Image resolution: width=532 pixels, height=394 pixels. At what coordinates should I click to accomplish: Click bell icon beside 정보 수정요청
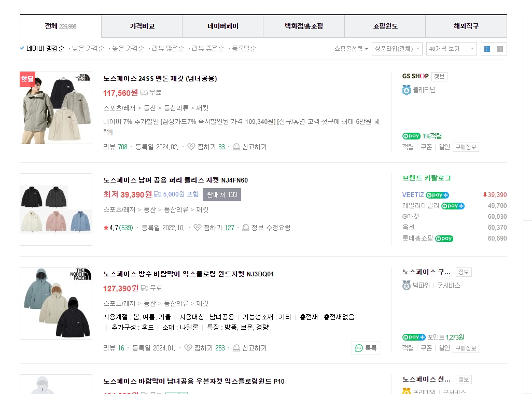pos(246,228)
